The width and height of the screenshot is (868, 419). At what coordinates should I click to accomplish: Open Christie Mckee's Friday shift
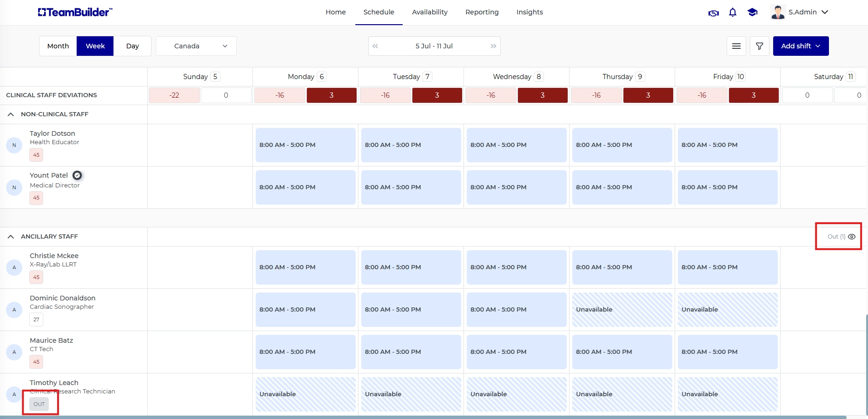(728, 267)
